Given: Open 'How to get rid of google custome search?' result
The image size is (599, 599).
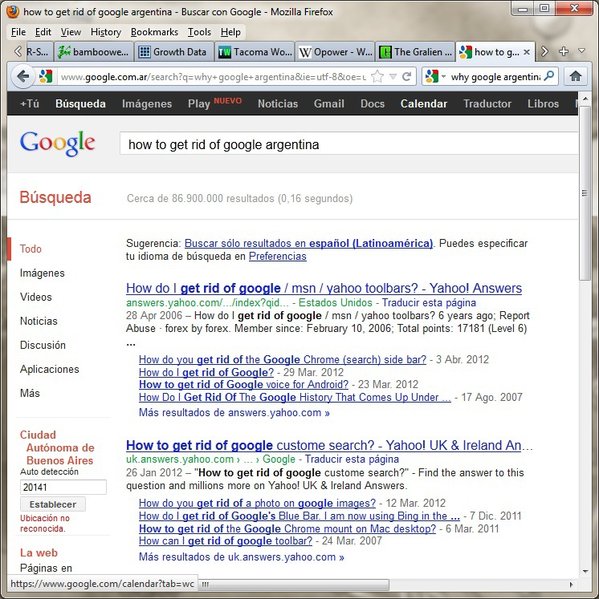Looking at the screenshot, I should pyautogui.click(x=329, y=445).
